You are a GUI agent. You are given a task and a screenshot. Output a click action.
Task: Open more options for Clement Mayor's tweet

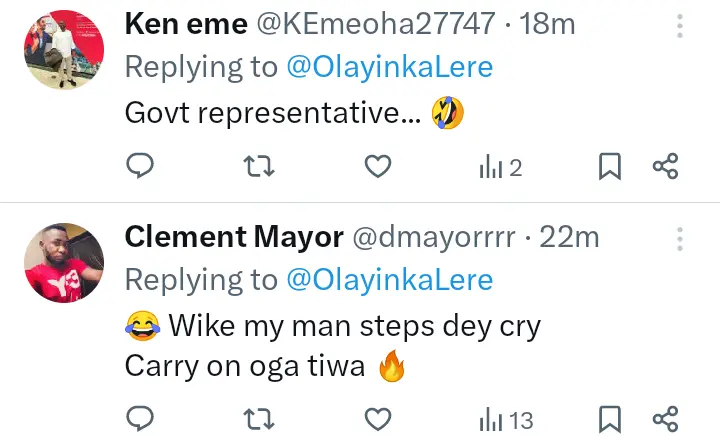pyautogui.click(x=680, y=239)
